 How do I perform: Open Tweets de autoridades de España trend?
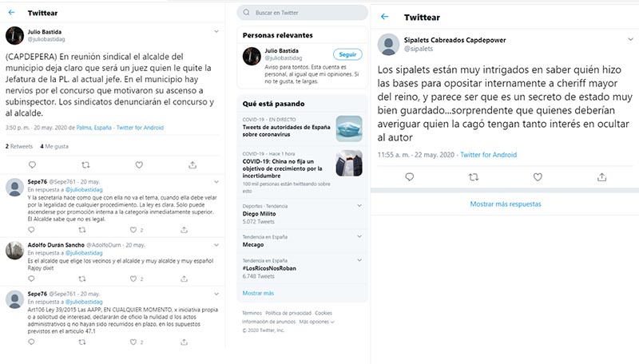point(303,129)
